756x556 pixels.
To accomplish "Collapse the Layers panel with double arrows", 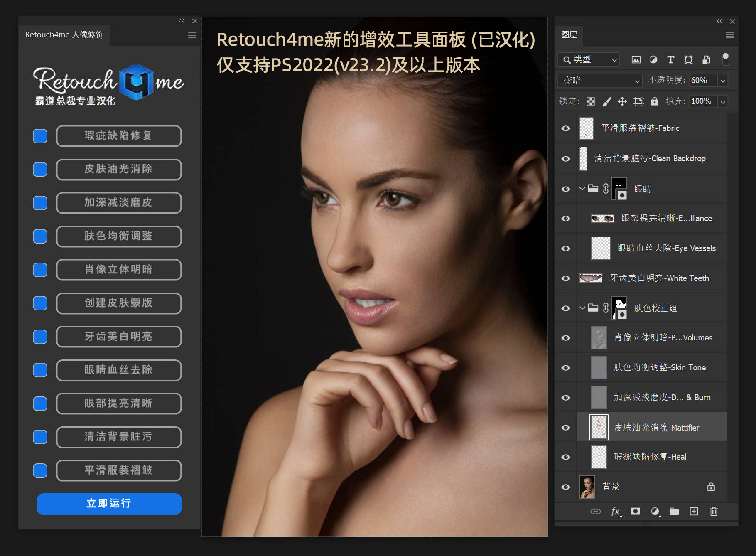I will (x=719, y=21).
